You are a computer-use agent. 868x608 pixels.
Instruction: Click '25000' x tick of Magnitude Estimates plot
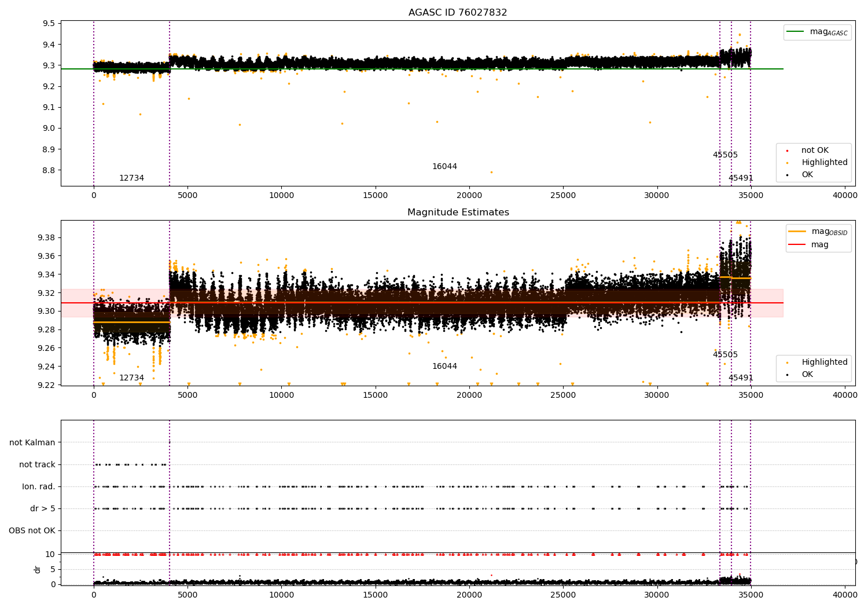click(563, 395)
